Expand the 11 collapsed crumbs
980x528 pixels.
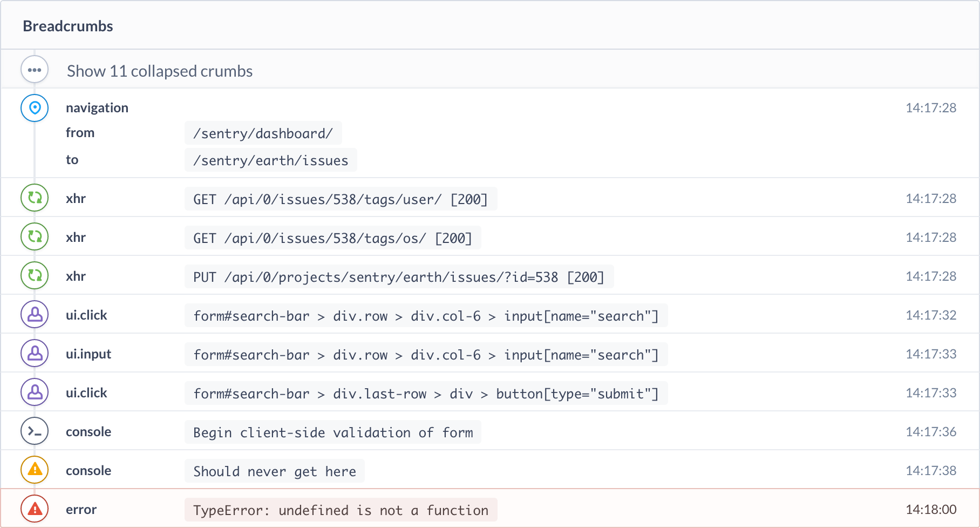point(159,71)
